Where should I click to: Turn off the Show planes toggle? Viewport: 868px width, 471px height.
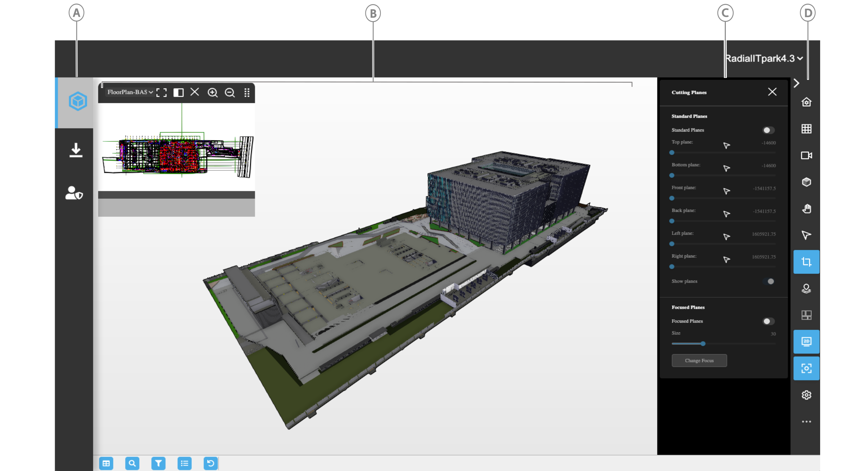[x=769, y=281]
